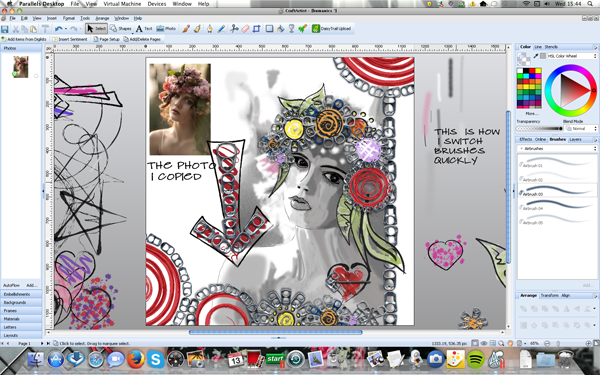The image size is (600, 375).
Task: Select the crop tool
Action: 256,29
